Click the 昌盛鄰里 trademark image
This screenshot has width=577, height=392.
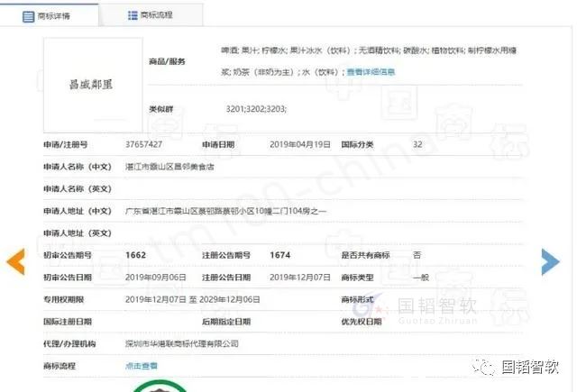click(x=93, y=85)
